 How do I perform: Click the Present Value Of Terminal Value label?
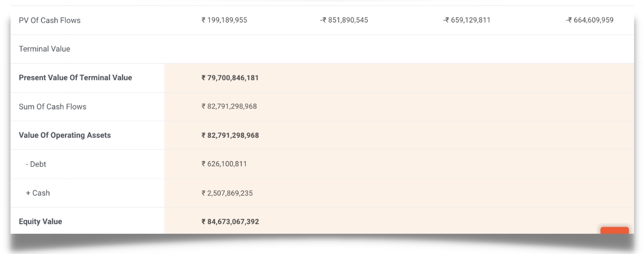[75, 78]
